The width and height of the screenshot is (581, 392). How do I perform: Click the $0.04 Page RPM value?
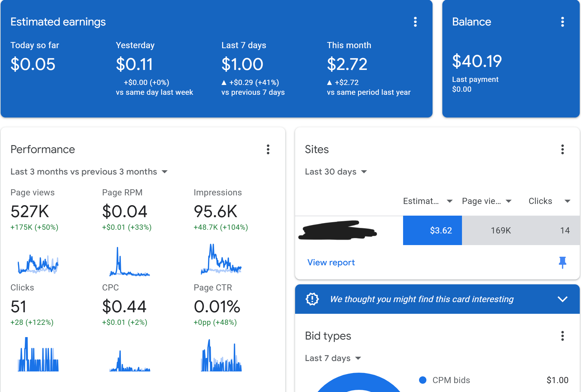tap(125, 211)
